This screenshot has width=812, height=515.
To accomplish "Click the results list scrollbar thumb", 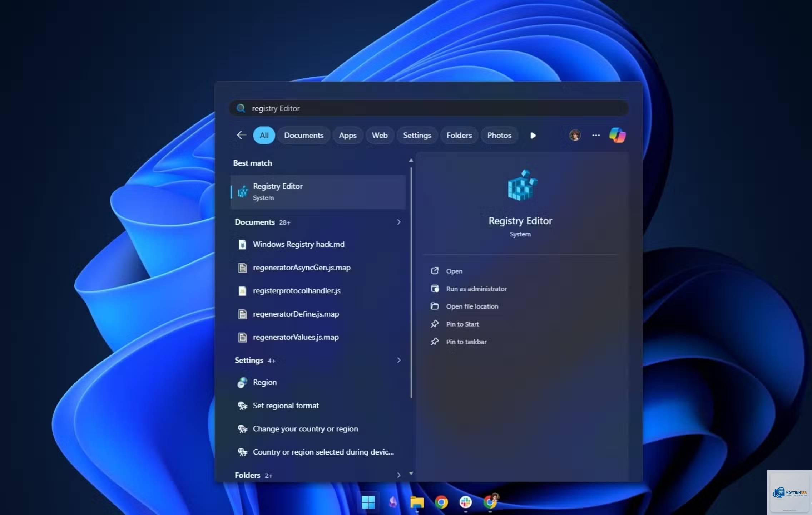I will 411,283.
